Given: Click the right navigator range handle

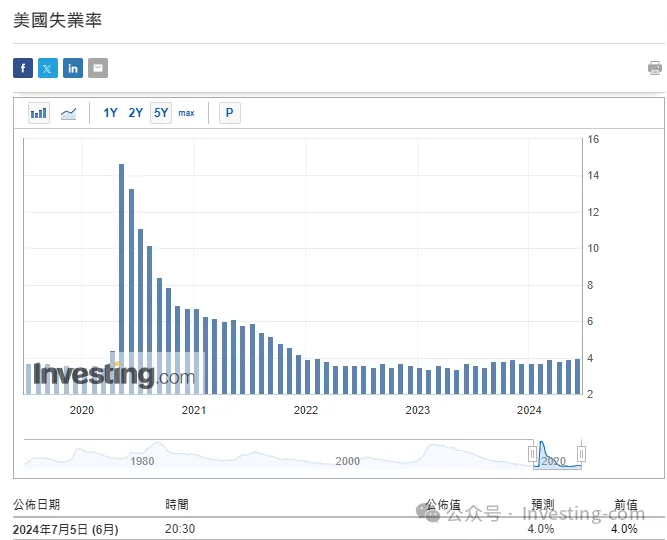Looking at the screenshot, I should (581, 454).
